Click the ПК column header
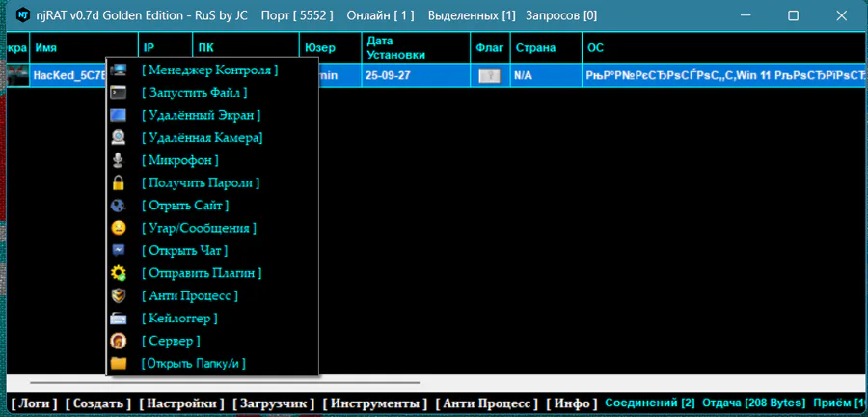 click(x=246, y=47)
